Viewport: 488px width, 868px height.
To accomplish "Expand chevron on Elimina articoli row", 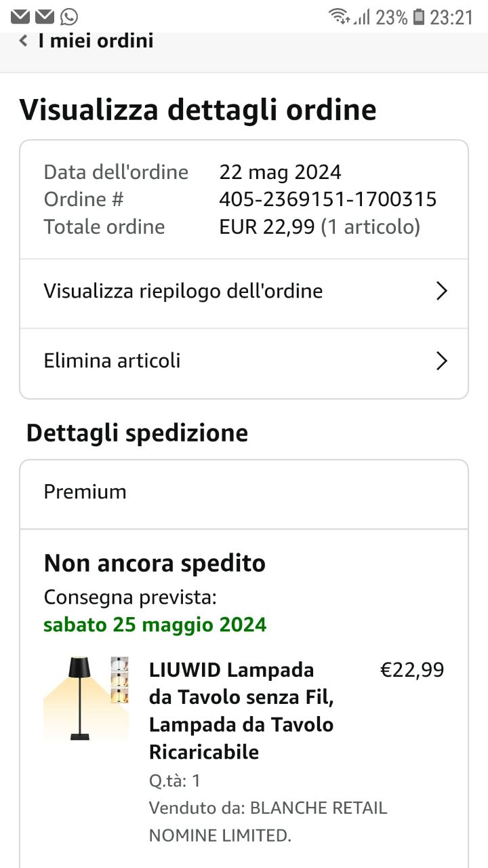I will click(441, 361).
